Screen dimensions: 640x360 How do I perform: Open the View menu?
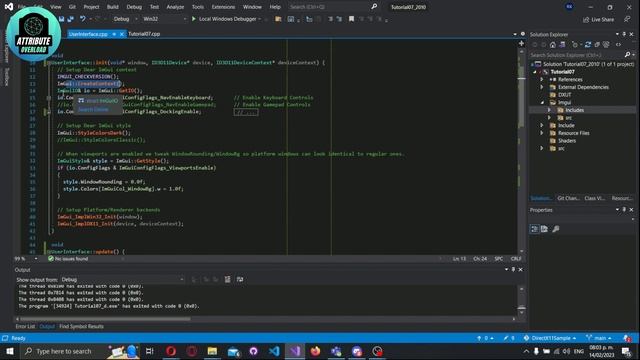tap(56, 7)
